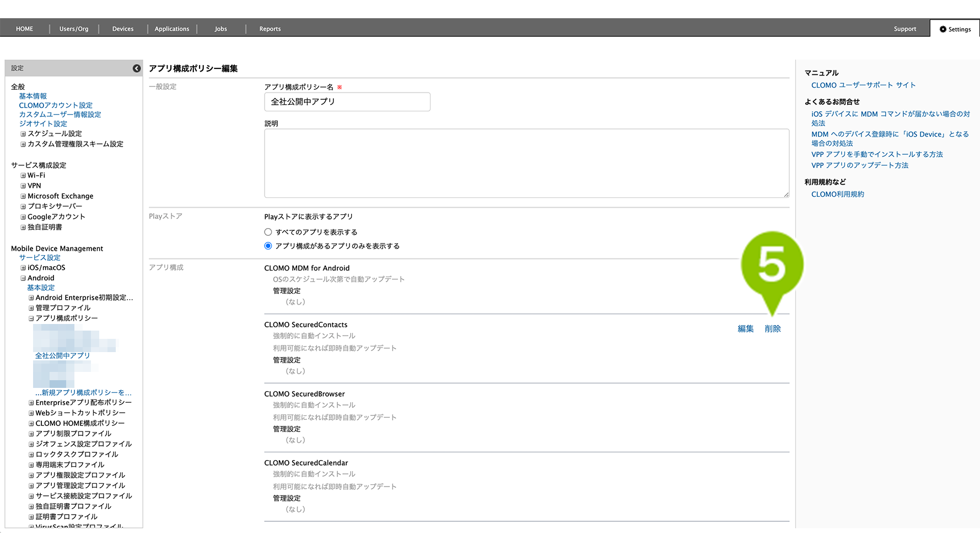Screen dimensions: 980x551
Task: Collapse アプリ構成ポリシー tree node
Action: (31, 318)
